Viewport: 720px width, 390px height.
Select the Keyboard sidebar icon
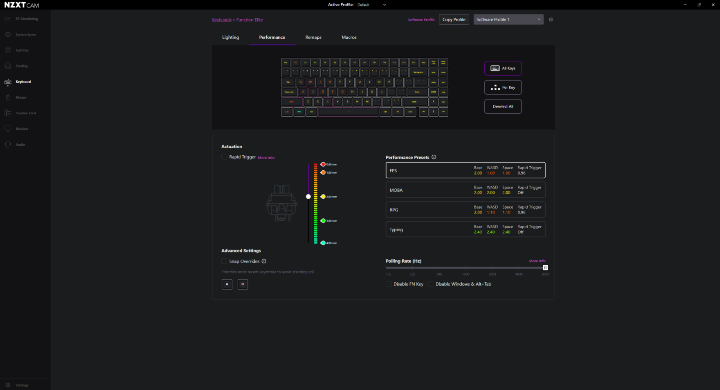click(8, 82)
